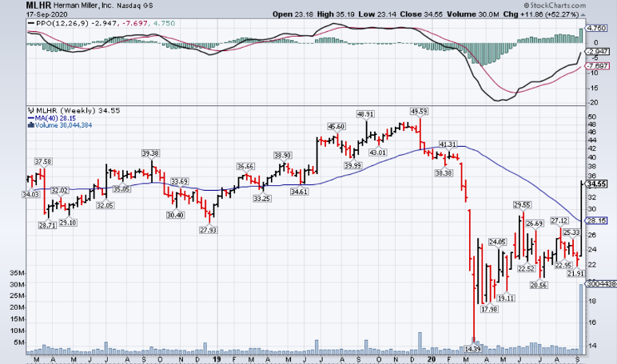Click the 30044384 volume tag on the right axis
617x364 pixels.
point(601,284)
